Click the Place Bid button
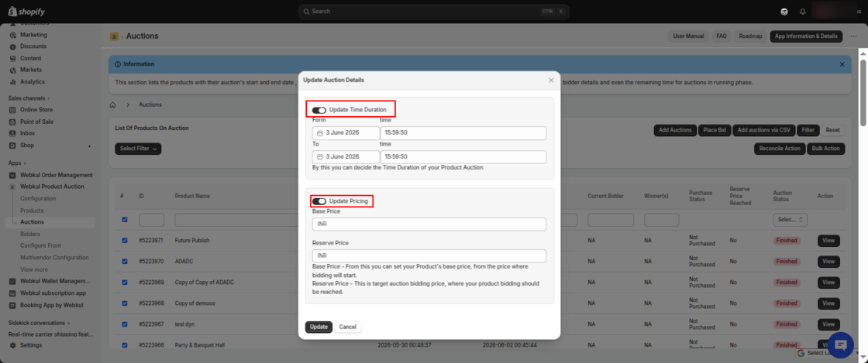Viewport: 868px width, 363px height. [x=714, y=130]
